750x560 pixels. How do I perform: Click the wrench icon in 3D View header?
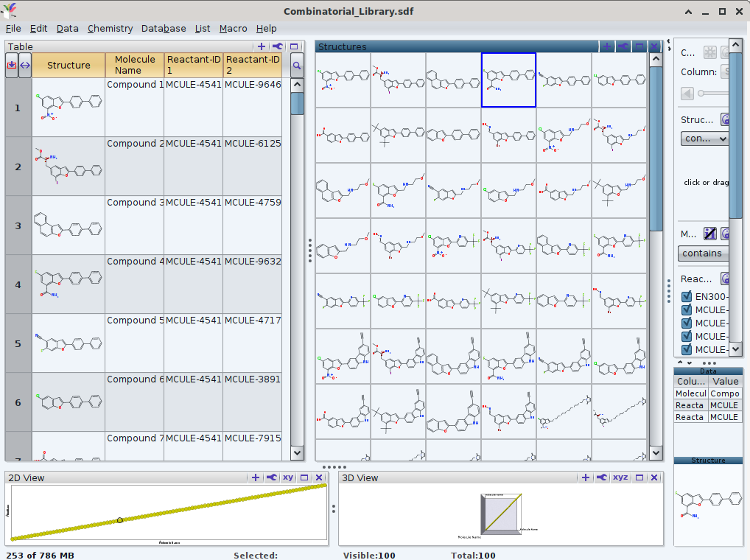(602, 477)
